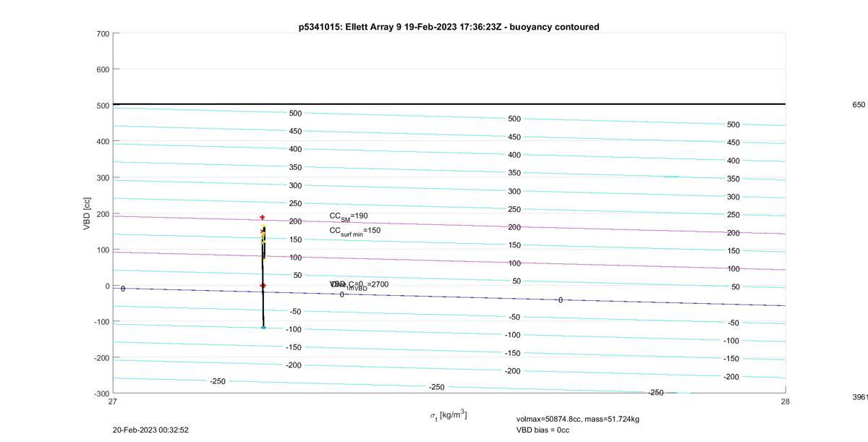
Task: Click the thick black horizontal line near 500
Action: pos(448,104)
